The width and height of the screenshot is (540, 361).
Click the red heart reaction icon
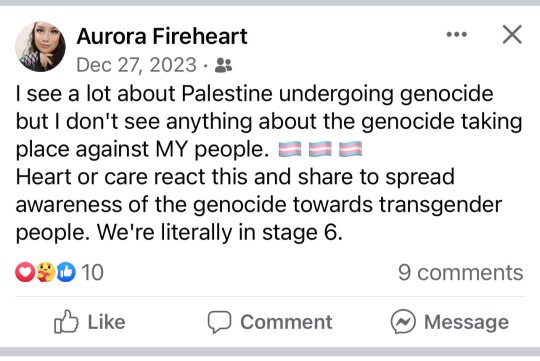[x=25, y=272]
